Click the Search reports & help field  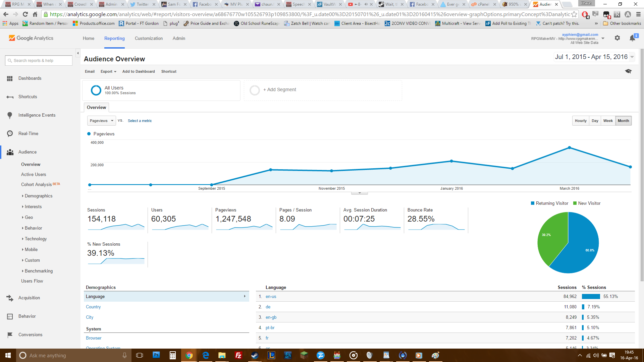point(39,61)
